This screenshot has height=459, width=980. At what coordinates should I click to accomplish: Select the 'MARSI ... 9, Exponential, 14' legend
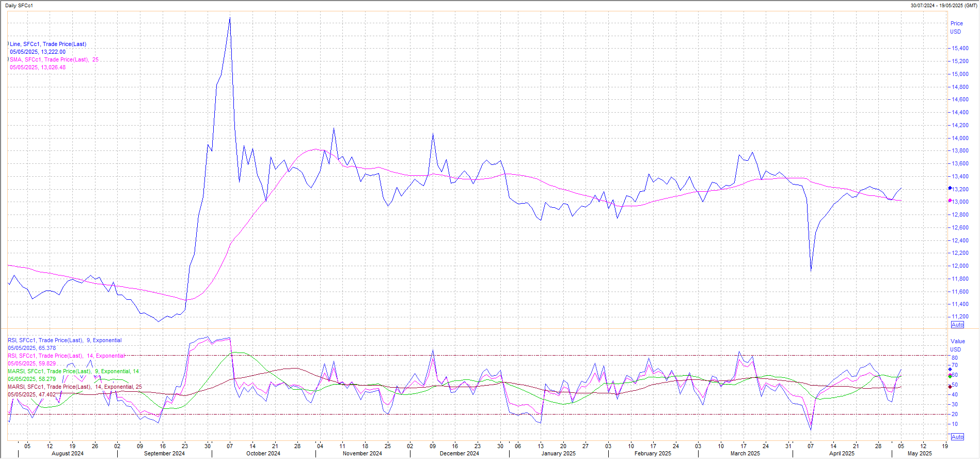(73, 371)
